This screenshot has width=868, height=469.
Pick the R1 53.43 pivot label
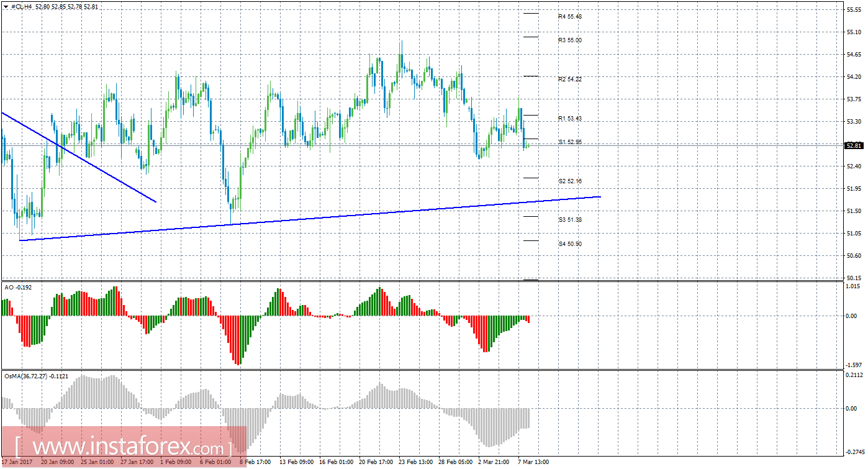(569, 119)
